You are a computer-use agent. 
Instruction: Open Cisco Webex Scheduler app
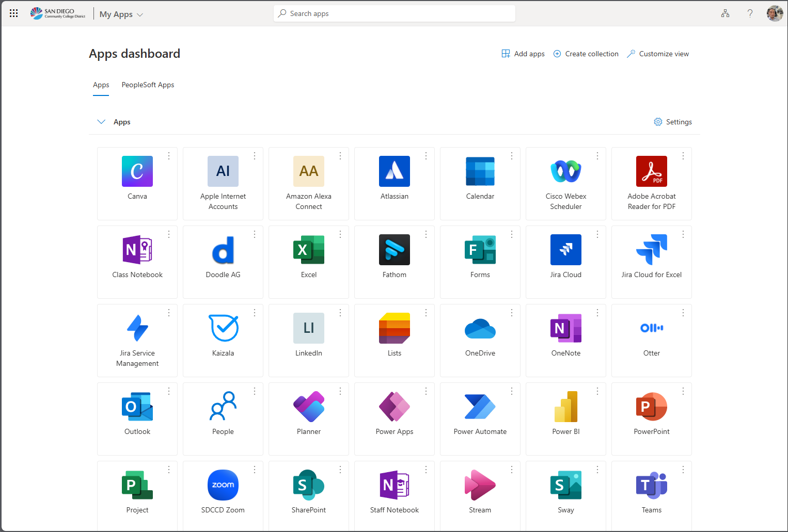tap(566, 171)
